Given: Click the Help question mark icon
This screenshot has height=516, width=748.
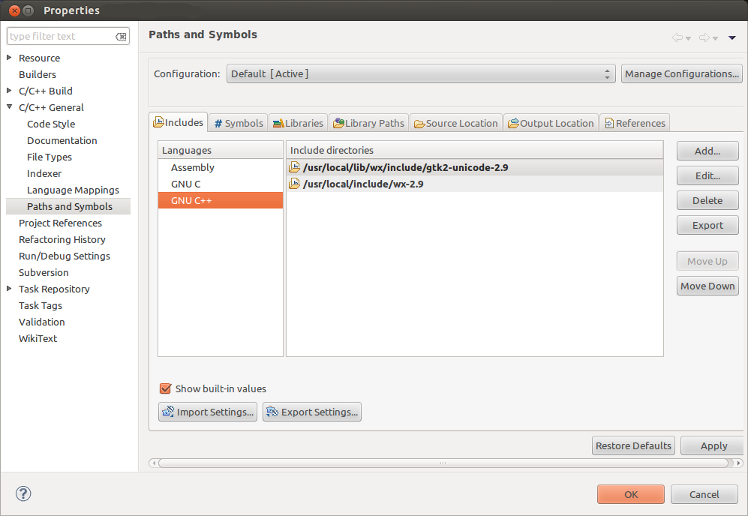Looking at the screenshot, I should pos(24,494).
